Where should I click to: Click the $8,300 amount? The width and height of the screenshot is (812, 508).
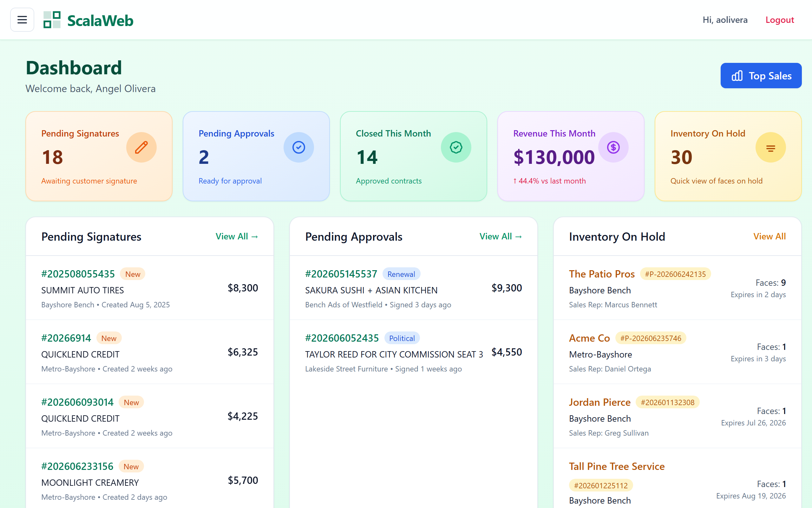tap(243, 288)
